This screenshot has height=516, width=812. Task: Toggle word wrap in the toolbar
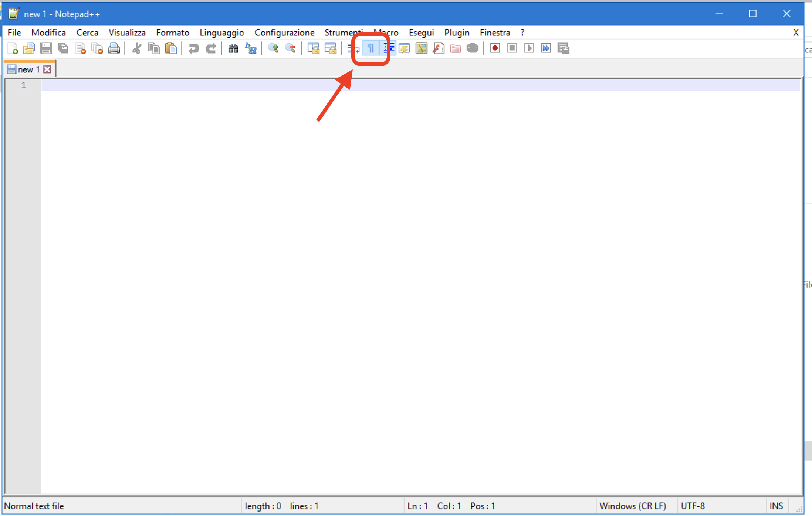353,48
